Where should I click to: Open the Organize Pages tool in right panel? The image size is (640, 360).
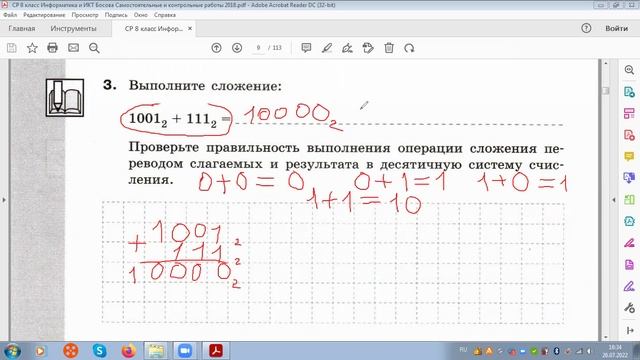pyautogui.click(x=629, y=113)
